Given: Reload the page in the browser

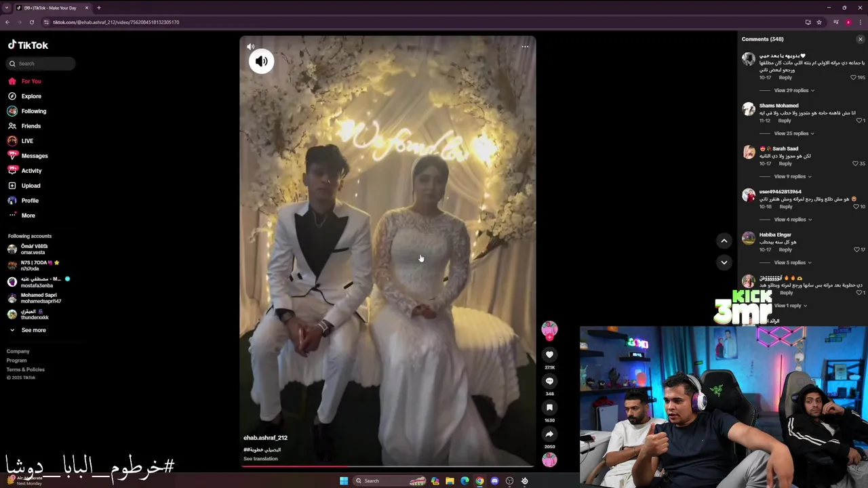Looking at the screenshot, I should [31, 22].
